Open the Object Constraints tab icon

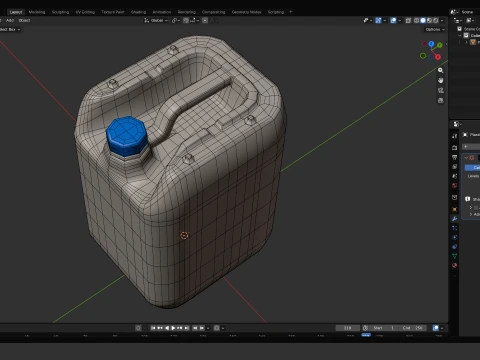(455, 247)
